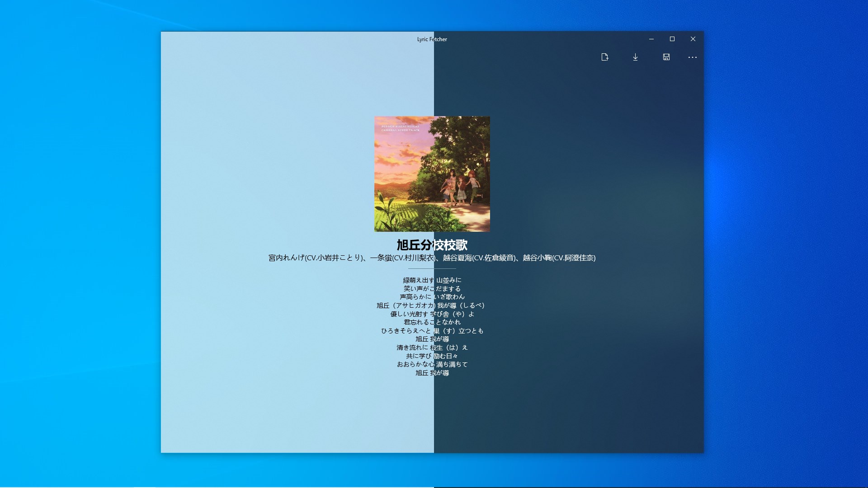This screenshot has height=488, width=868.
Task: Close the Lyric Fetcher window
Action: [693, 39]
